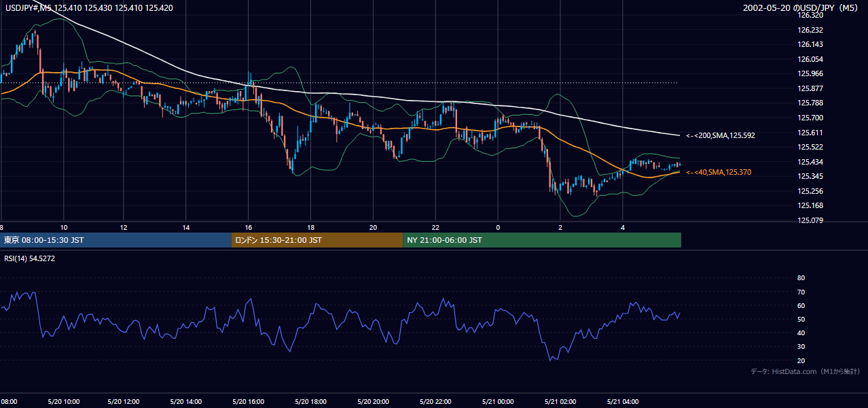Image resolution: width=868 pixels, height=408 pixels.
Task: Click the hour label 14 on price chart
Action: (186, 227)
